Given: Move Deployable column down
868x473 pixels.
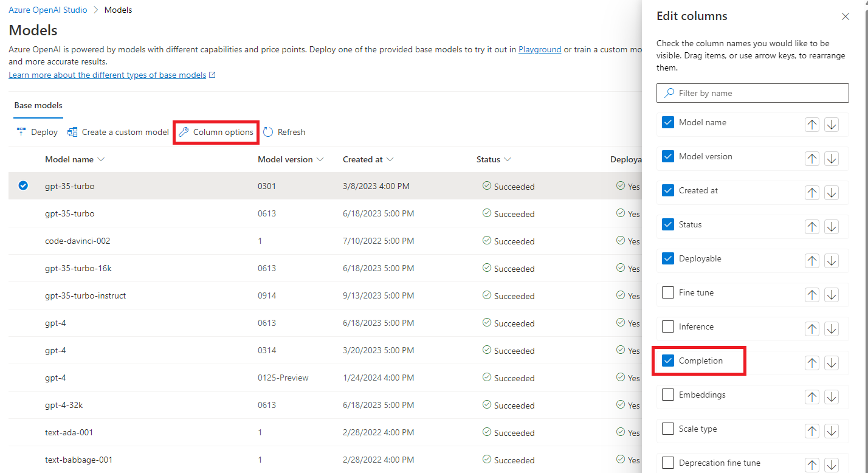Looking at the screenshot, I should tap(832, 261).
